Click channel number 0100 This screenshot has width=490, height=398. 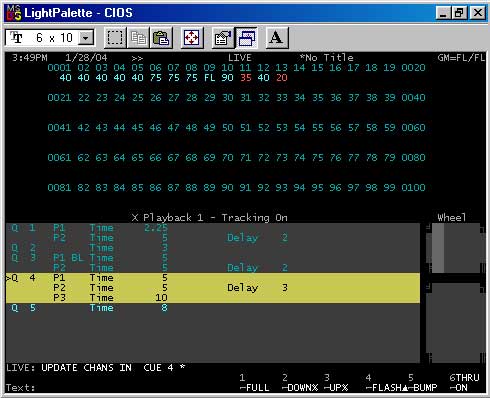point(413,188)
